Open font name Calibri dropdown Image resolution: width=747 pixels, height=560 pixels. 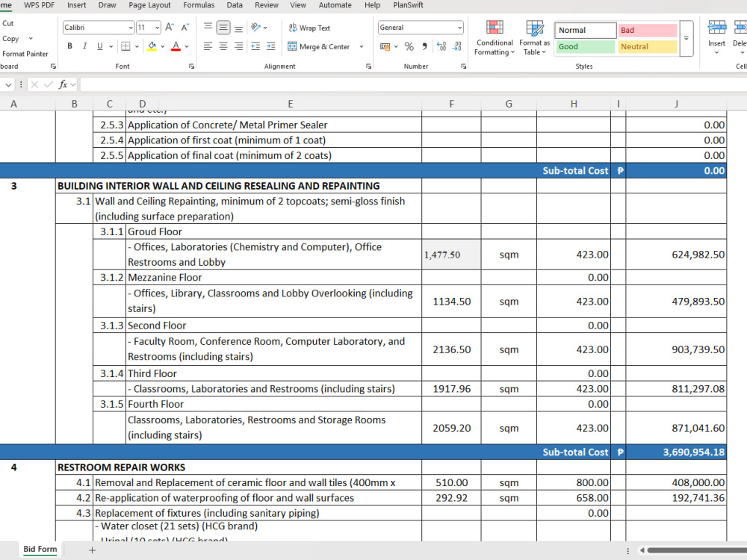(131, 28)
